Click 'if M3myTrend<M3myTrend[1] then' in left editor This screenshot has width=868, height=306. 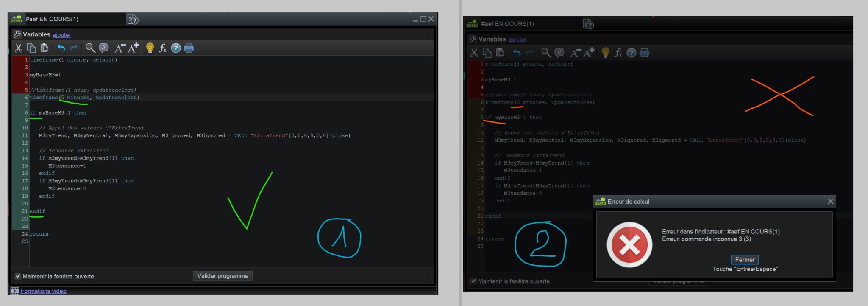coord(86,181)
